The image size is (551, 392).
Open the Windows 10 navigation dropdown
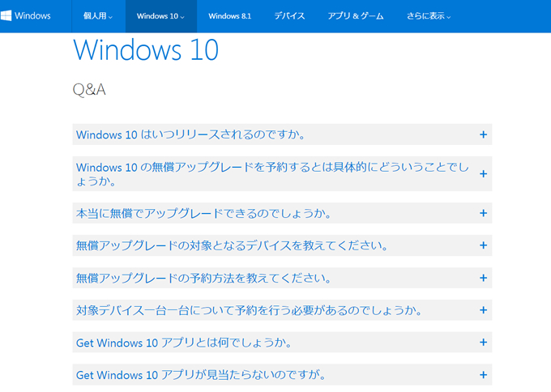(x=160, y=16)
